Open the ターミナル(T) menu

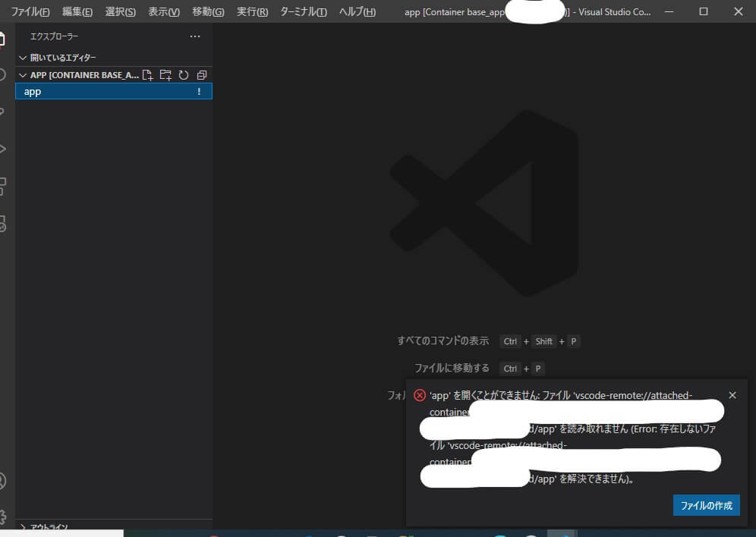pyautogui.click(x=304, y=11)
